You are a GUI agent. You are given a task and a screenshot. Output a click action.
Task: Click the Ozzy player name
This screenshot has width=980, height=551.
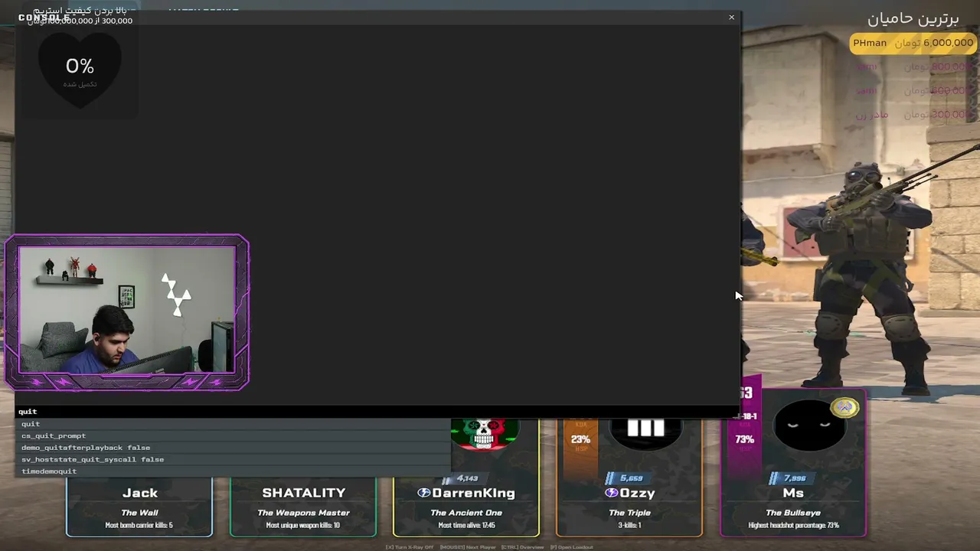point(637,493)
